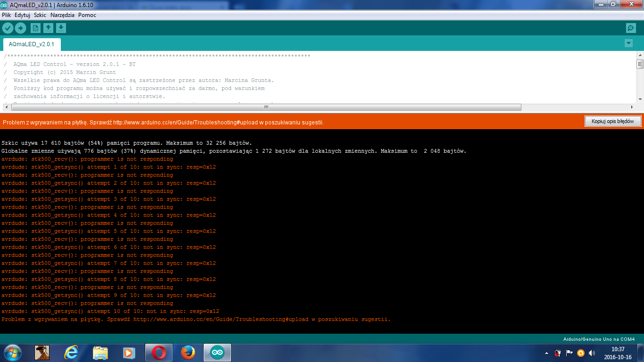
Task: Expand the tab options dropdown arrow
Action: (x=628, y=43)
